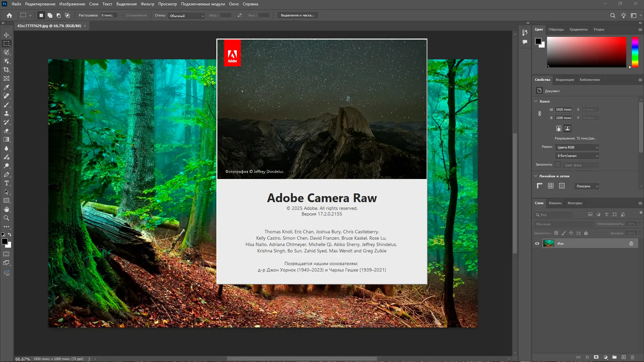Select the Zoom tool

click(7, 218)
